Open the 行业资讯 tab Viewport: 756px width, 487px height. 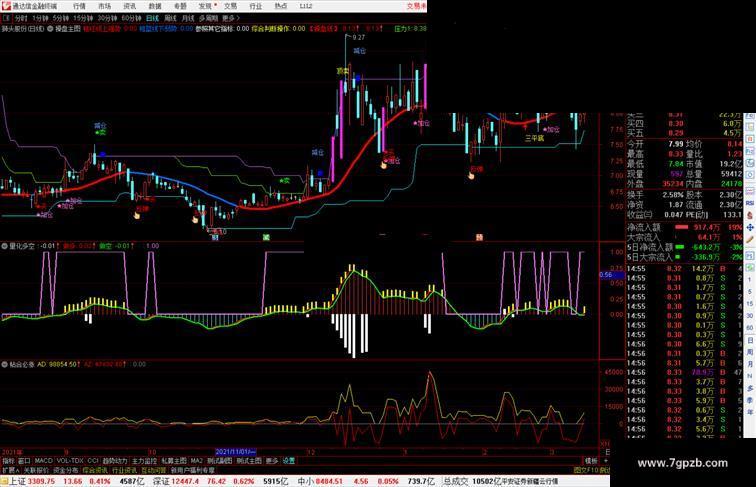pyautogui.click(x=124, y=470)
